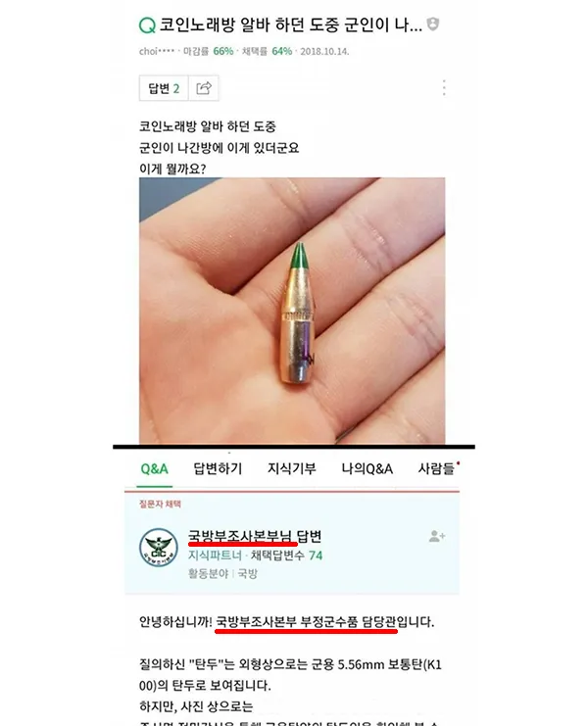Viewport: 588px width, 726px height.
Task: Click the 활동분야 국방 category
Action: (x=222, y=574)
